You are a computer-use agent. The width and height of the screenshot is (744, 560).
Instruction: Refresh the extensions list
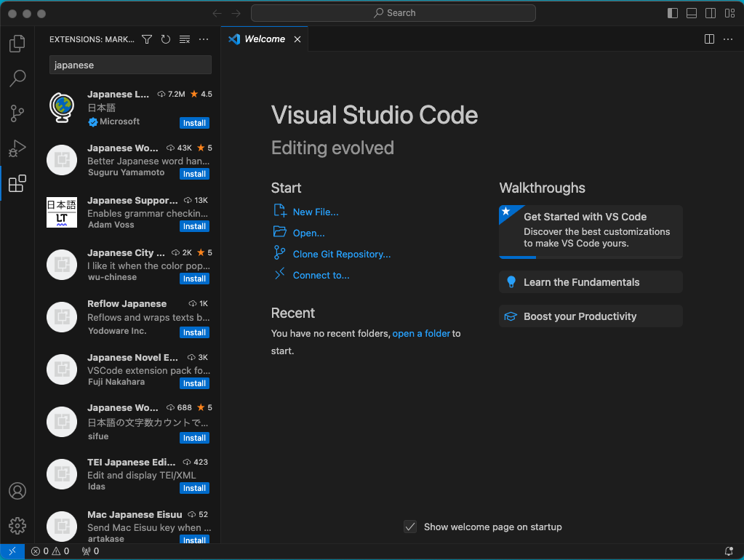coord(166,39)
